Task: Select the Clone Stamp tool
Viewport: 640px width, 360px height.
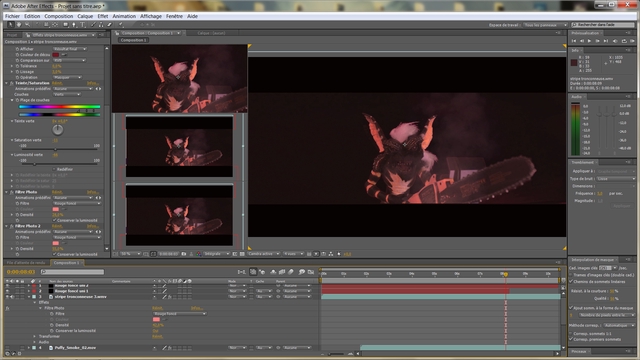Action: (101, 24)
